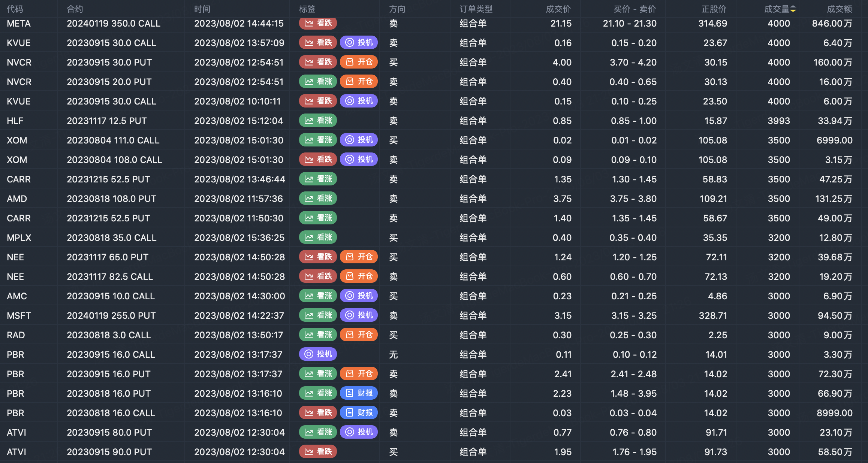868x463 pixels.
Task: Select contract 20230818 108.0 PUT
Action: click(x=112, y=199)
